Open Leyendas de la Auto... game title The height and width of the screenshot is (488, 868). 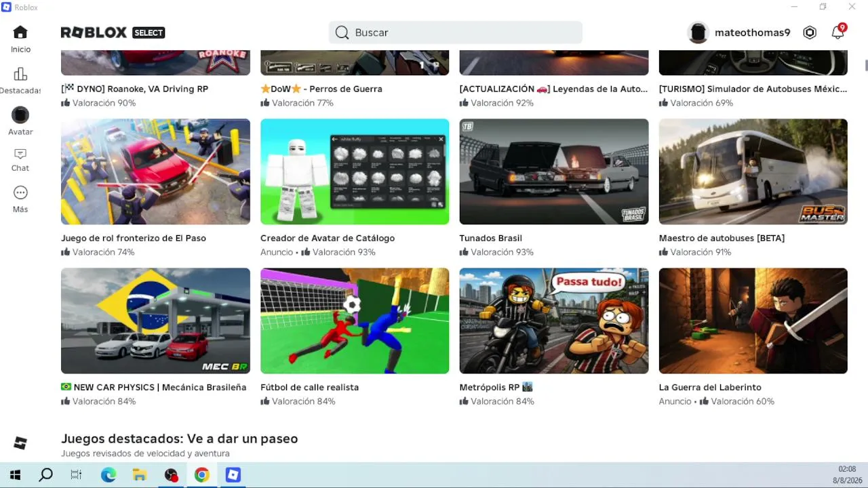(553, 89)
